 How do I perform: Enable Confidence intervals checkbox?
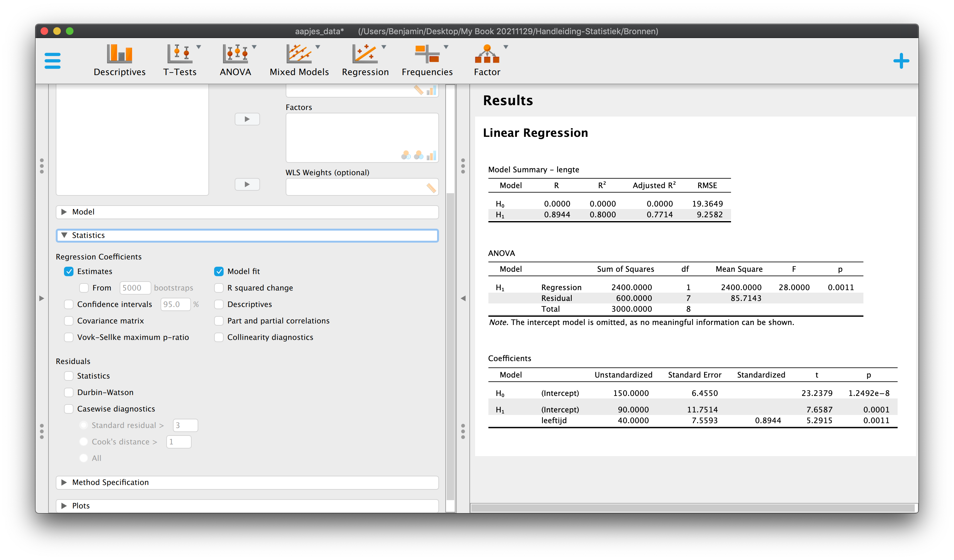pos(68,304)
